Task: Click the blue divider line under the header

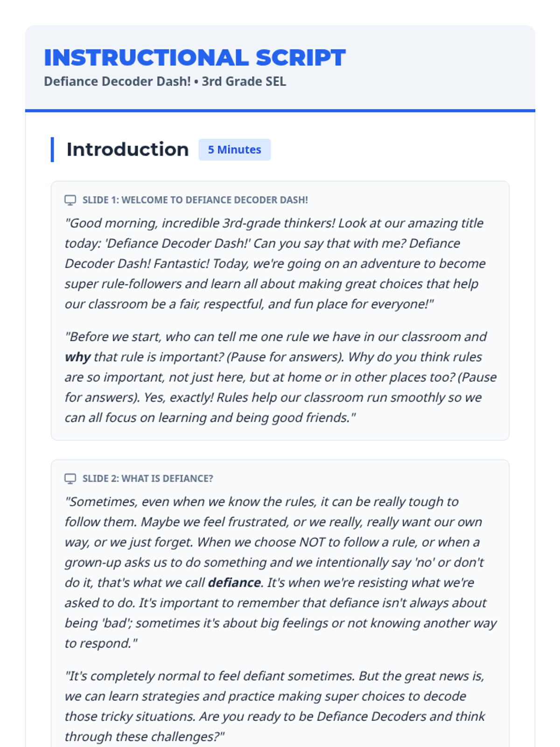Action: tap(280, 111)
